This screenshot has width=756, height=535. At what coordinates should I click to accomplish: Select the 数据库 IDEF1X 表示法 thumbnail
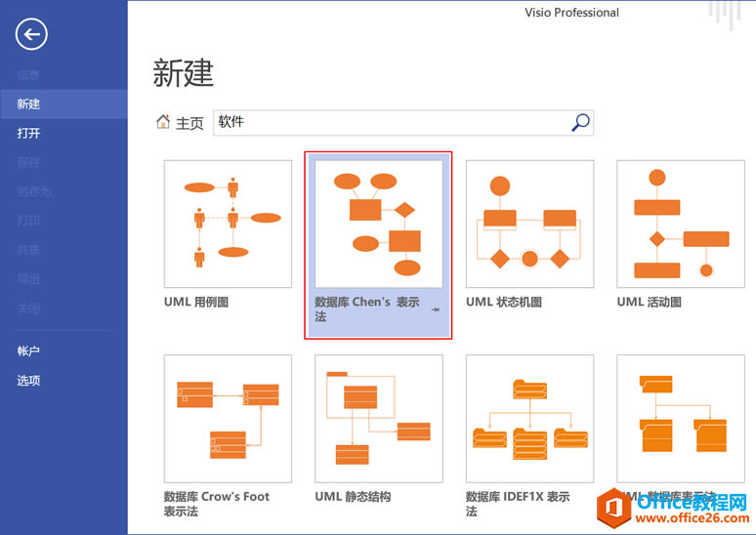529,419
